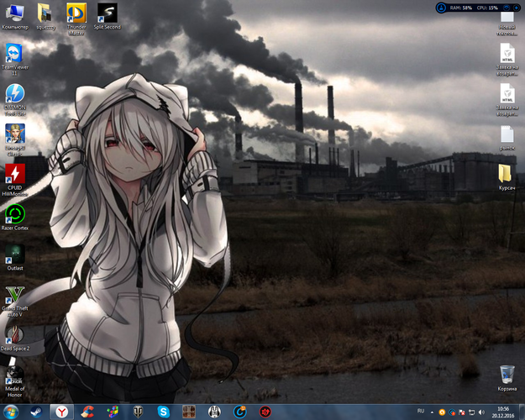
Task: Click the RAM: 58% readout on widget
Action: click(x=460, y=8)
